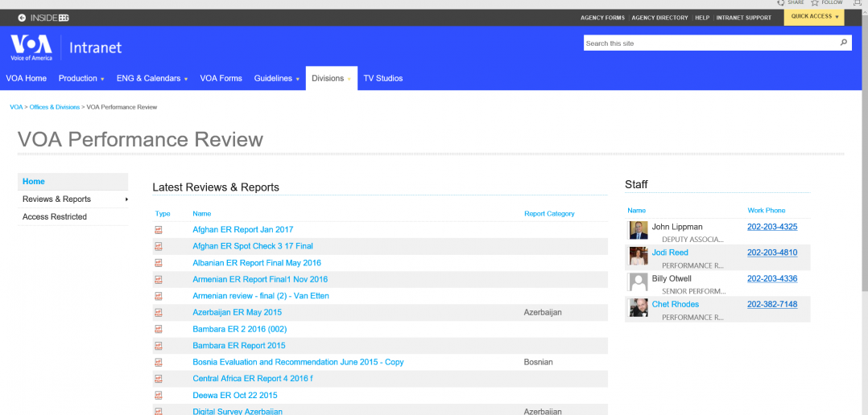The image size is (868, 415).
Task: Click PDF icon for Afghan ER Report Jan 2017
Action: (x=159, y=230)
